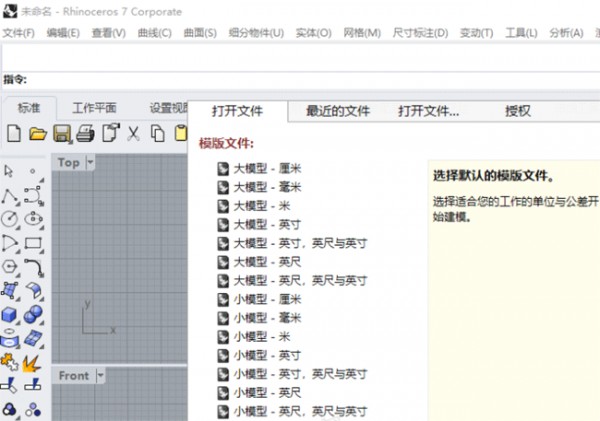Choose template 小模型 - 英寸

pos(259,356)
